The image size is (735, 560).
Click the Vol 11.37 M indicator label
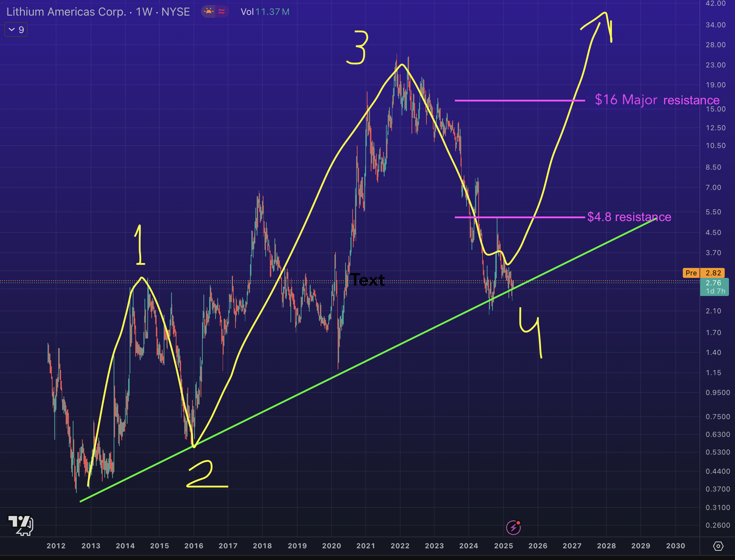tap(265, 12)
